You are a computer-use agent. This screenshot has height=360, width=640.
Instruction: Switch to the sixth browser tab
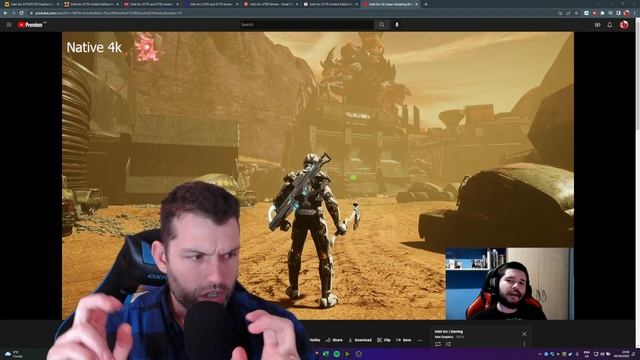click(330, 4)
